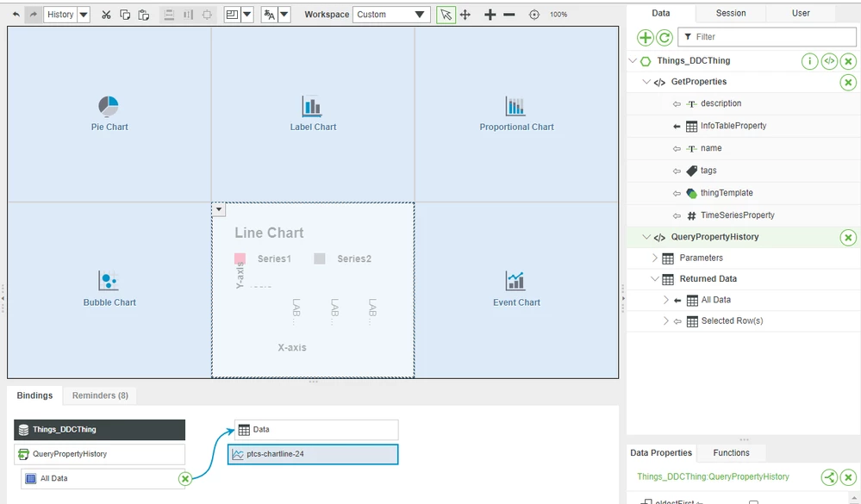The width and height of the screenshot is (861, 504).
Task: Click the zoom-to-fit target icon
Action: 533,15
